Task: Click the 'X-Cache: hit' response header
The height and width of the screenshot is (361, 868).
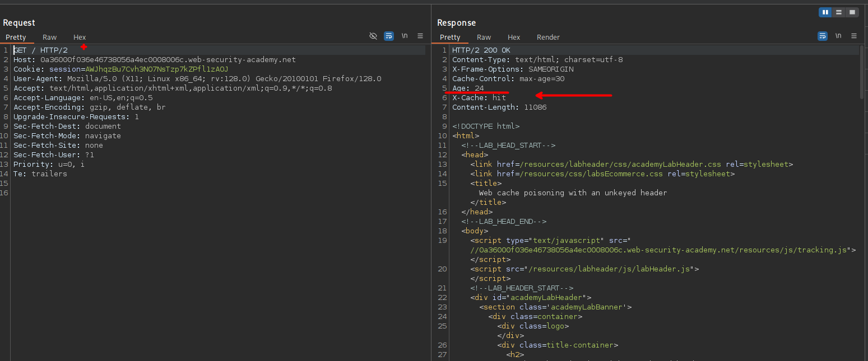Action: [x=479, y=98]
